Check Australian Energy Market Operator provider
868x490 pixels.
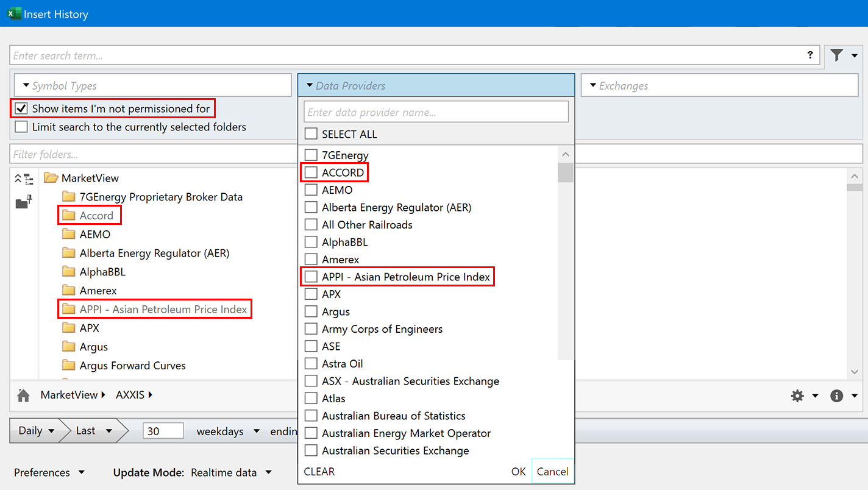[311, 433]
